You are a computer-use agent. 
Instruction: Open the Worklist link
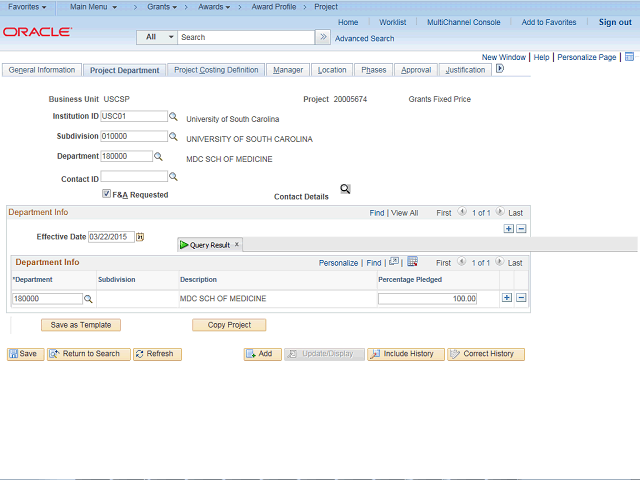click(x=392, y=22)
